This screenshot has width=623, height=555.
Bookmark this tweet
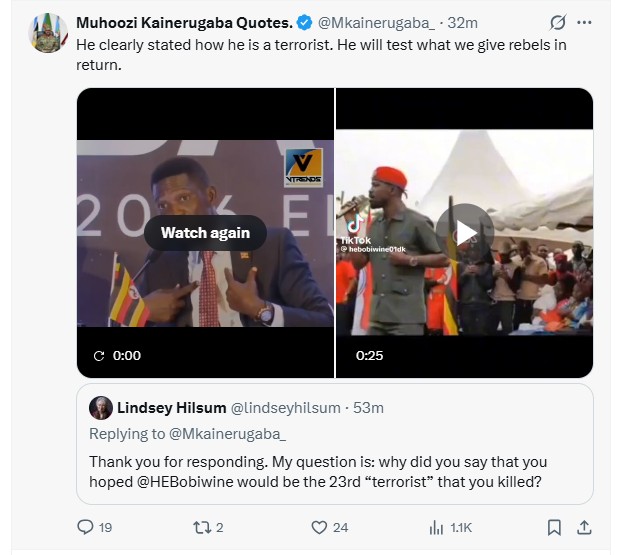click(x=554, y=527)
